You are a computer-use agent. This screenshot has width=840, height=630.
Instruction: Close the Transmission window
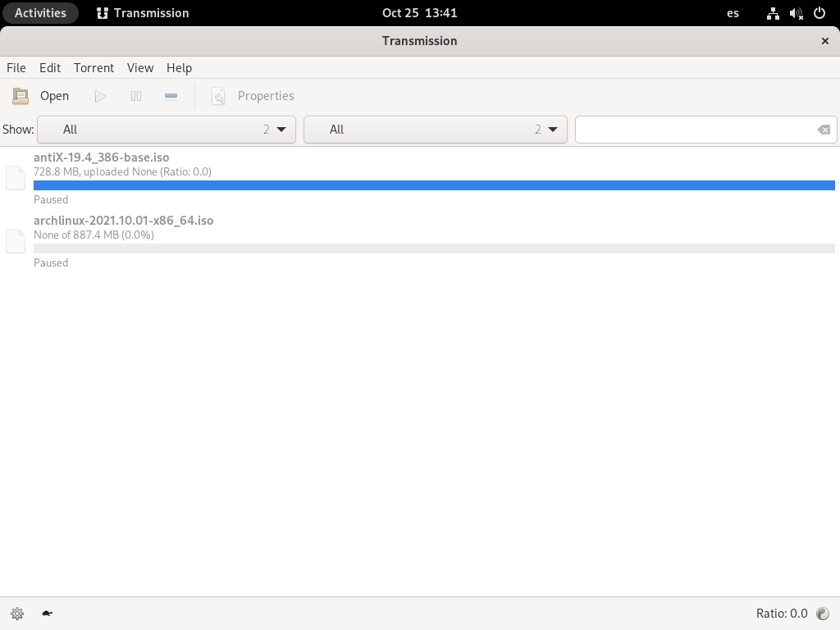pyautogui.click(x=825, y=41)
